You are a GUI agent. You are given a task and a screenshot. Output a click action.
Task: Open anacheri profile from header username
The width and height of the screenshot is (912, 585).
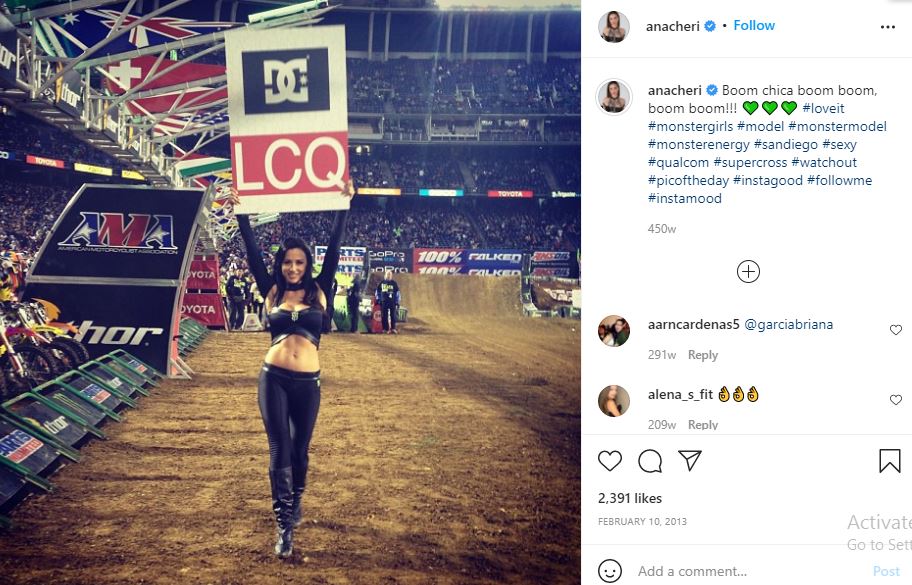coord(672,26)
